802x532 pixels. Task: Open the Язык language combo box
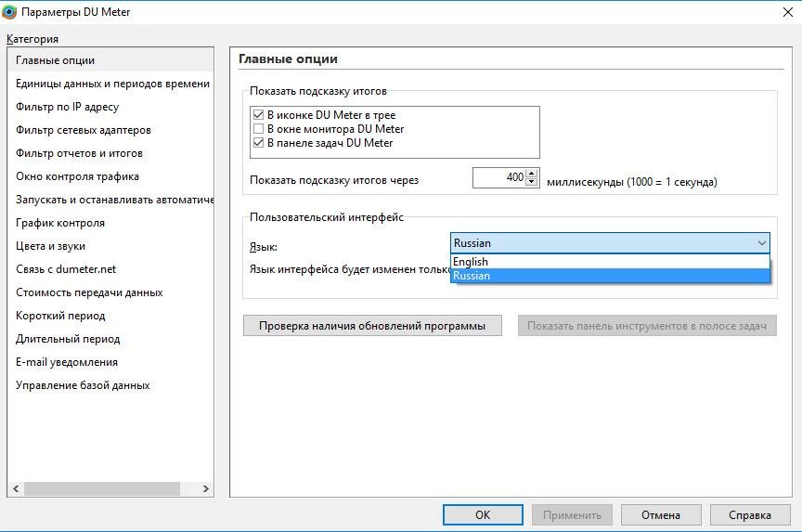click(x=610, y=243)
